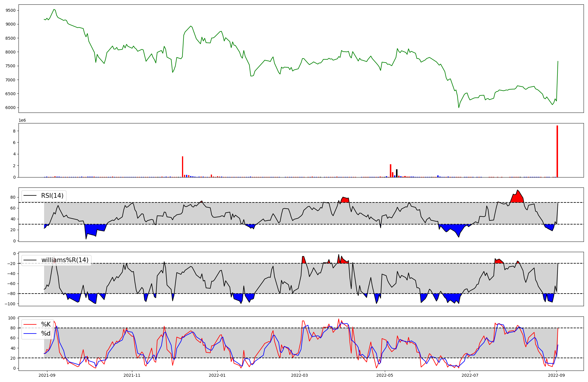Click the 2021-11 x-axis date label

132,375
